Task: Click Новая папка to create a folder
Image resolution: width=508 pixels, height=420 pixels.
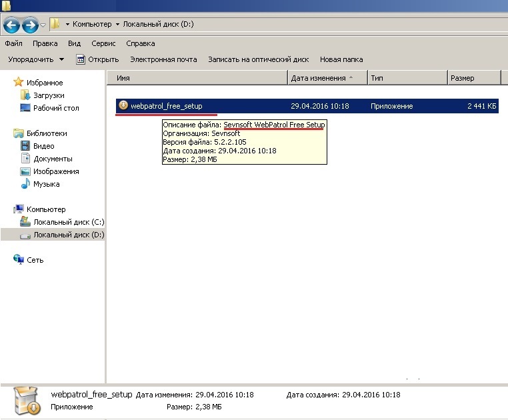Action: click(341, 59)
